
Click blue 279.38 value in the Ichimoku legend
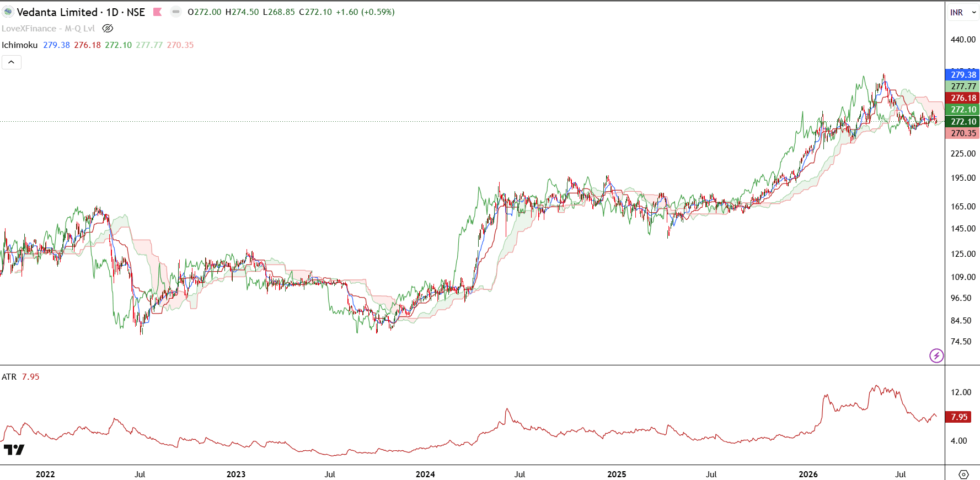coord(57,45)
